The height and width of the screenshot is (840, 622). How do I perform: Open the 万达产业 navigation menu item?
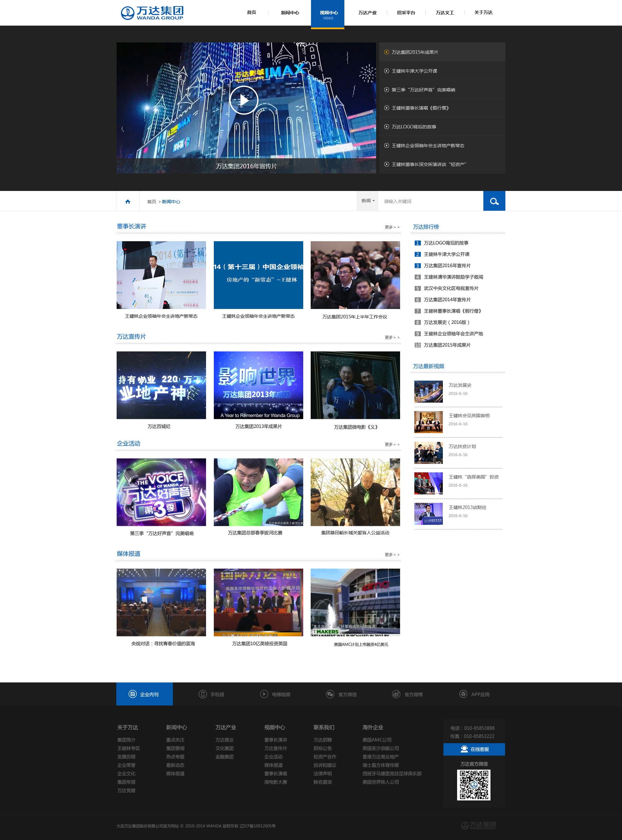click(x=367, y=13)
